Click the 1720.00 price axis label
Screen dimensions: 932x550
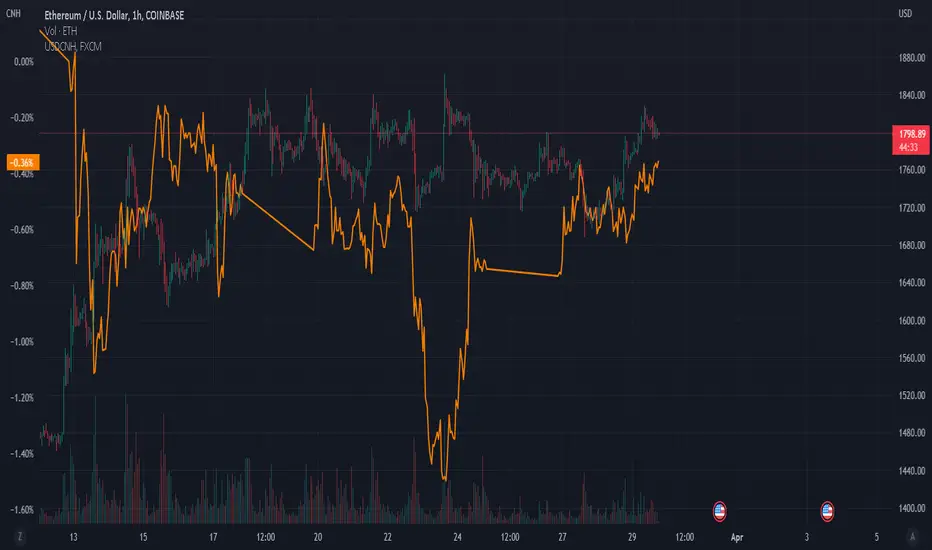[x=912, y=208]
